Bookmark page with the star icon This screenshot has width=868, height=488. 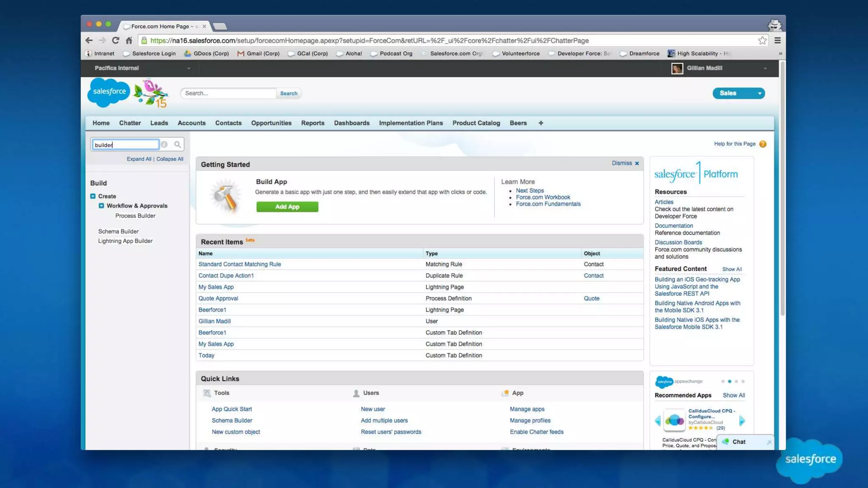point(762,40)
